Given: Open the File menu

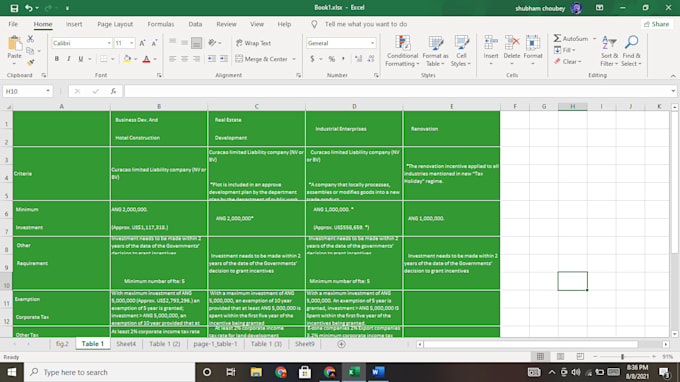Looking at the screenshot, I should 13,24.
